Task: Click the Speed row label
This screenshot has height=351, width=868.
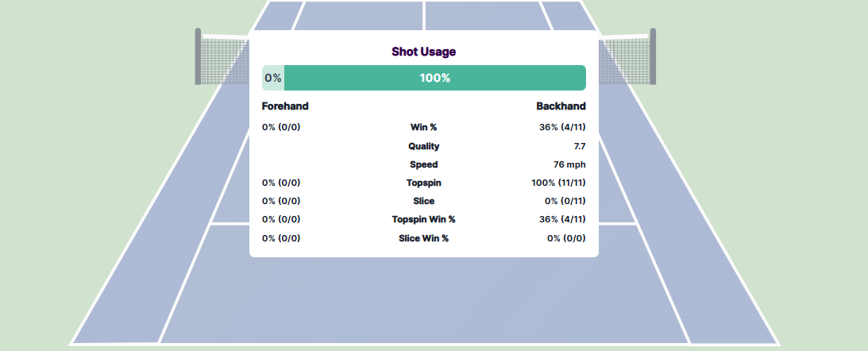Action: coord(423,164)
